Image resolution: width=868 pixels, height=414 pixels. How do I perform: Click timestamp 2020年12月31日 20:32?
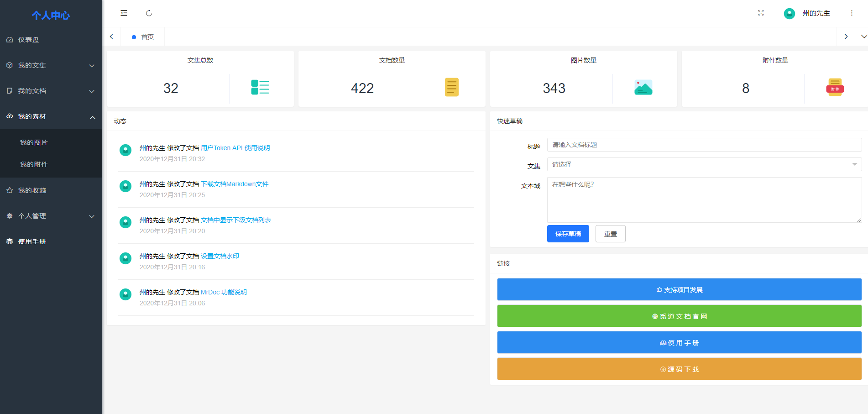pyautogui.click(x=172, y=159)
